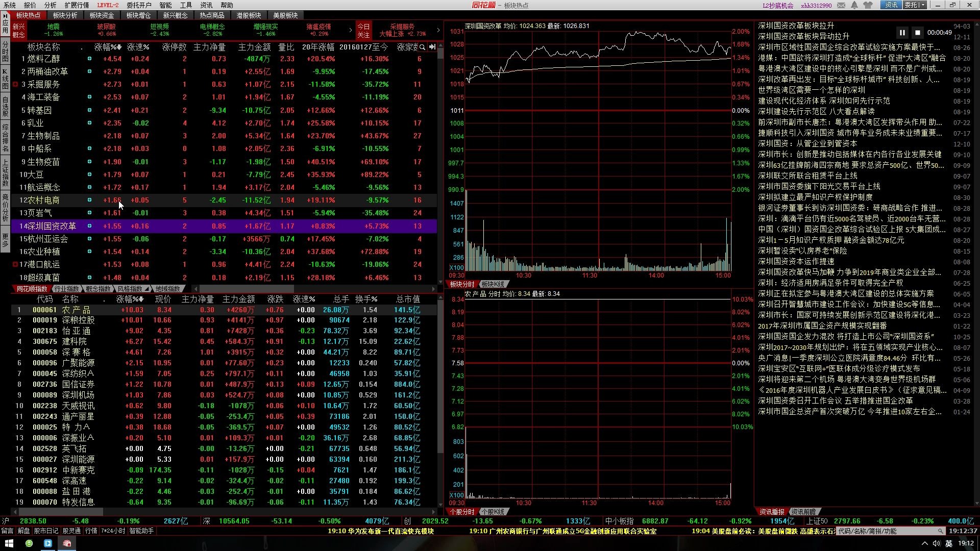Open the skin shirt icon

868,5
